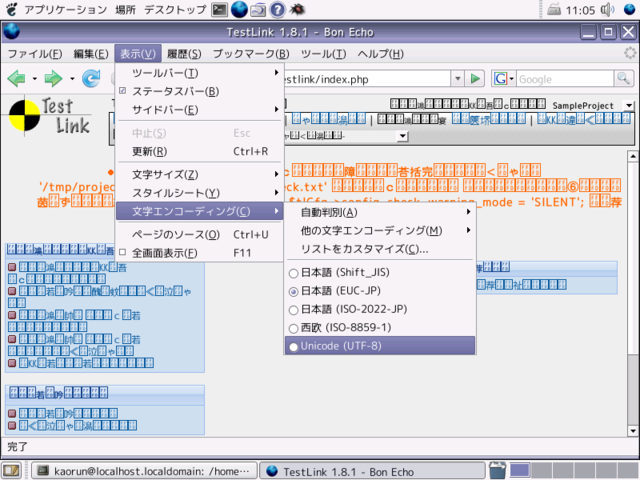Open ヘルプ(H) menu
The width and height of the screenshot is (640, 480).
pyautogui.click(x=380, y=54)
